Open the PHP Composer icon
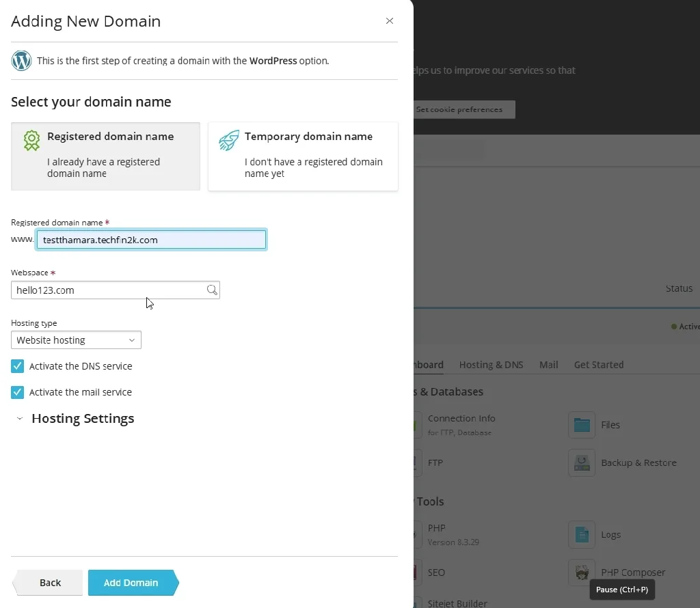700x608 pixels. coord(582,572)
